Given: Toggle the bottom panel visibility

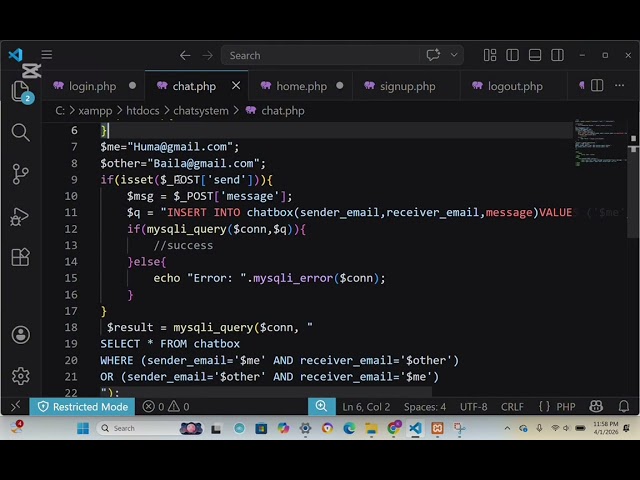Looking at the screenshot, I should [x=535, y=55].
